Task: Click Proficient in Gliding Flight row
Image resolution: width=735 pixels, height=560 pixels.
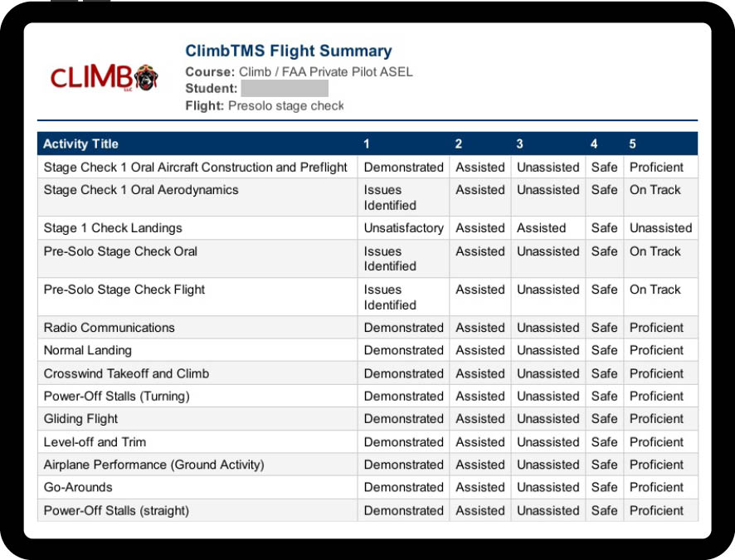Action: click(656, 419)
